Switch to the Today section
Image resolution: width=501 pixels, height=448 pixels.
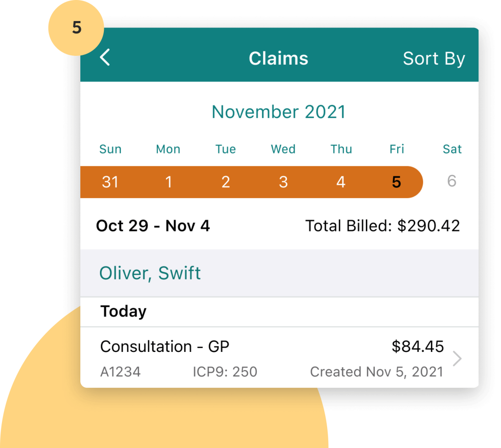coord(123,311)
